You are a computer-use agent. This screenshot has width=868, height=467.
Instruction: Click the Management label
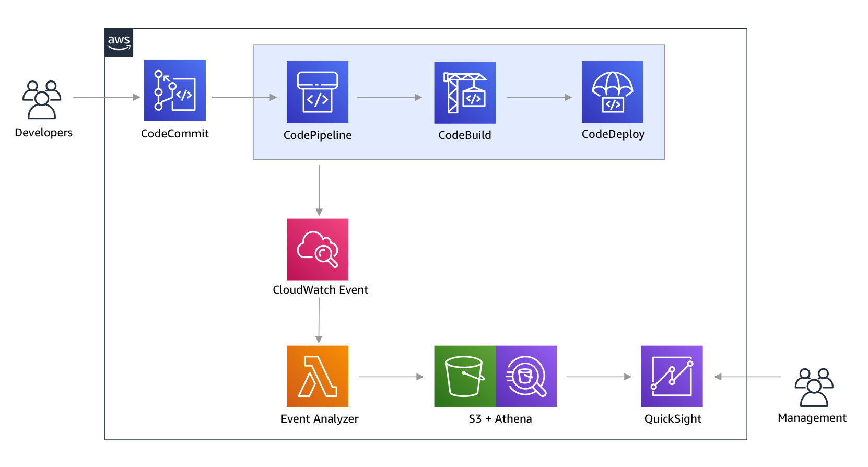coord(812,418)
